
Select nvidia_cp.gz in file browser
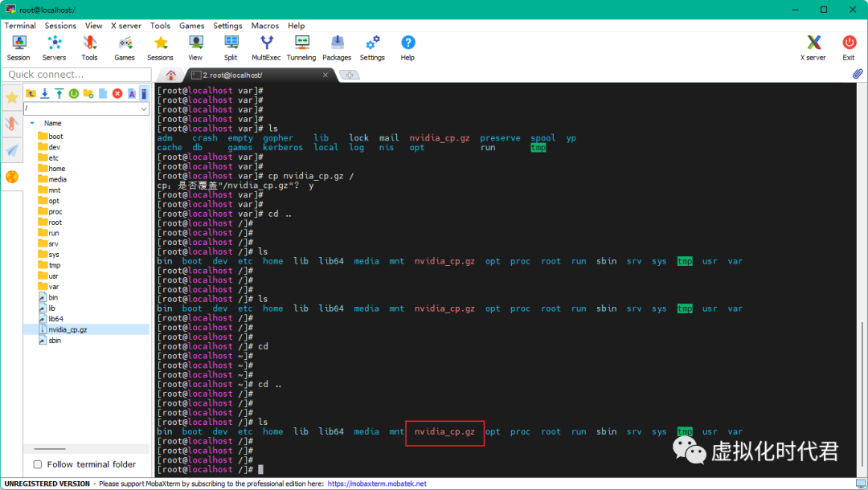tap(68, 329)
